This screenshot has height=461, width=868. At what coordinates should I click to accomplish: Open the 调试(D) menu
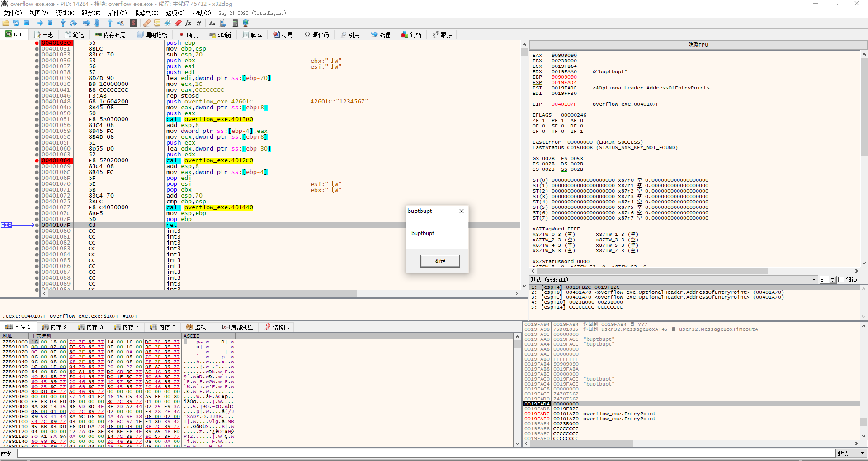pos(65,13)
